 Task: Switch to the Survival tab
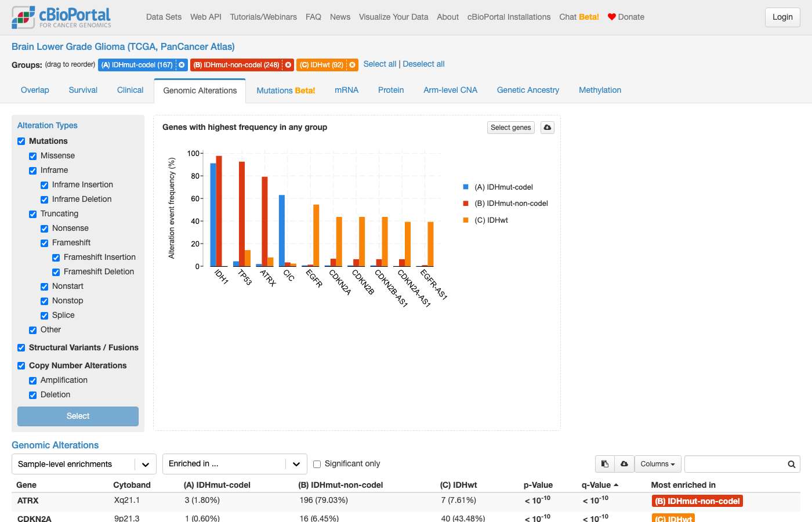click(83, 90)
